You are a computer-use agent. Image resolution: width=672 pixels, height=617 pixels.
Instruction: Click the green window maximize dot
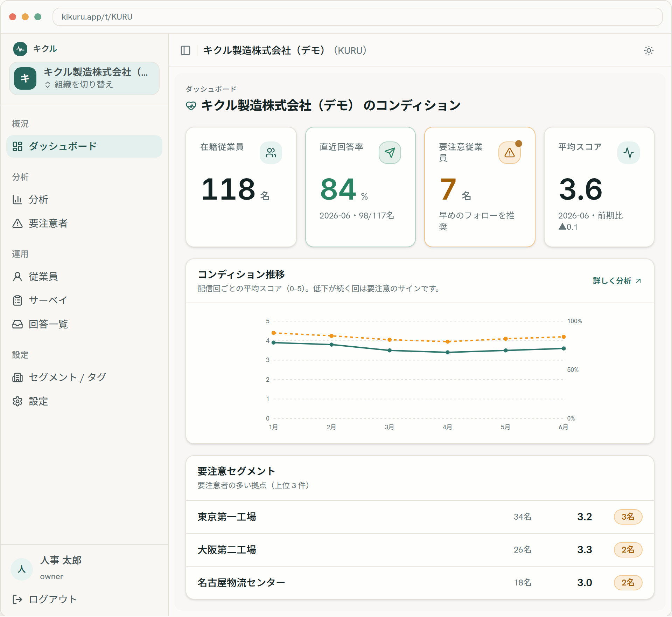click(38, 17)
